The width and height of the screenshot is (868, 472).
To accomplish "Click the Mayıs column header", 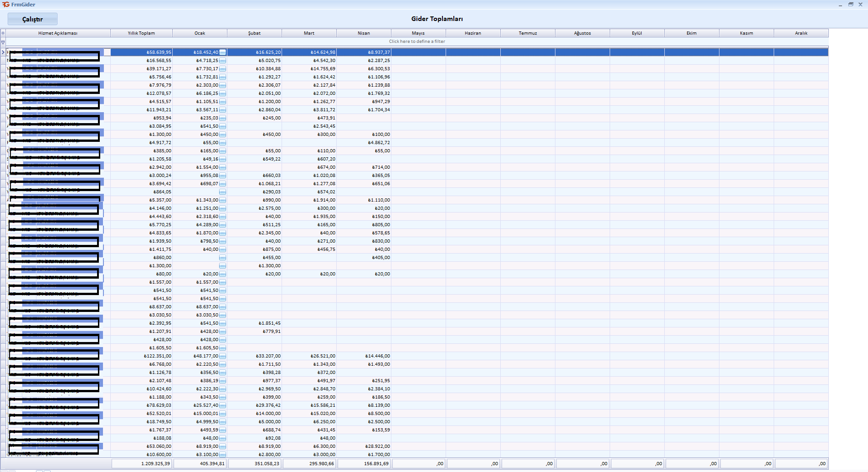I will [x=418, y=33].
